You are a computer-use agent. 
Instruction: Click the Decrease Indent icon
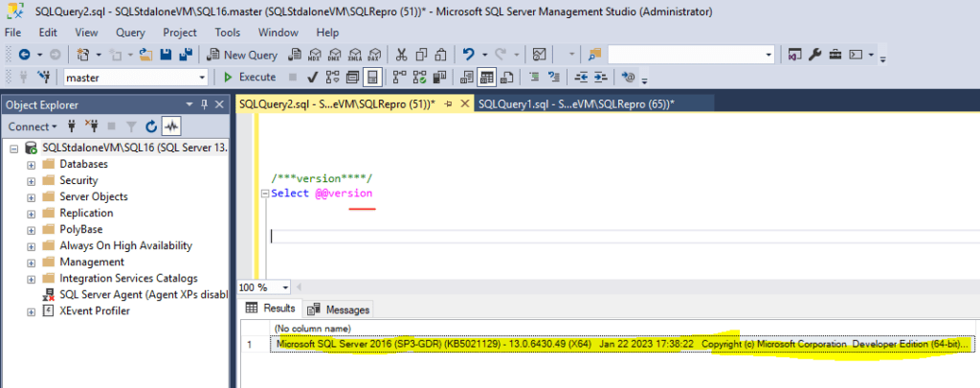pyautogui.click(x=581, y=77)
